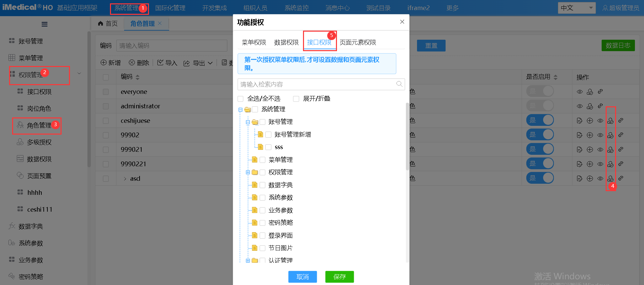644x285 pixels.
Task: Click the green 保存 button
Action: point(339,277)
